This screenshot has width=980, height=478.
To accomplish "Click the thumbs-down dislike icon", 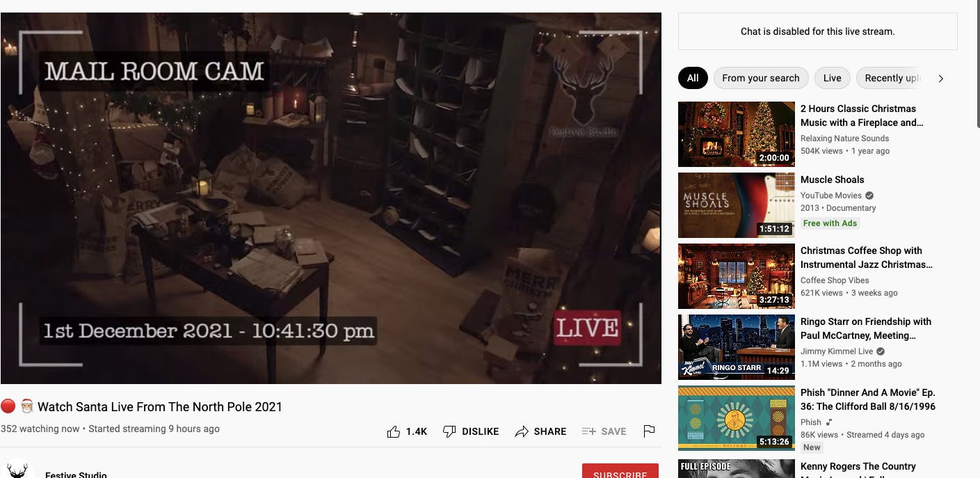I will (x=449, y=431).
